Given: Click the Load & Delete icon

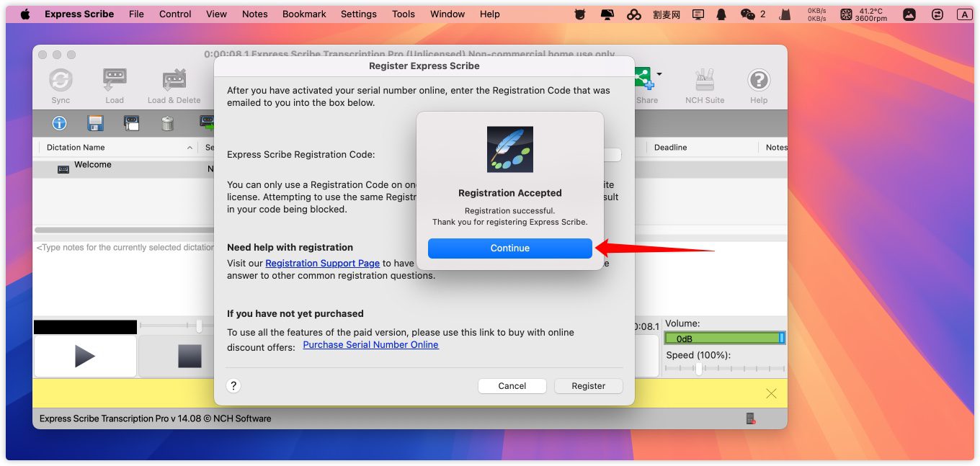Looking at the screenshot, I should coord(174,81).
